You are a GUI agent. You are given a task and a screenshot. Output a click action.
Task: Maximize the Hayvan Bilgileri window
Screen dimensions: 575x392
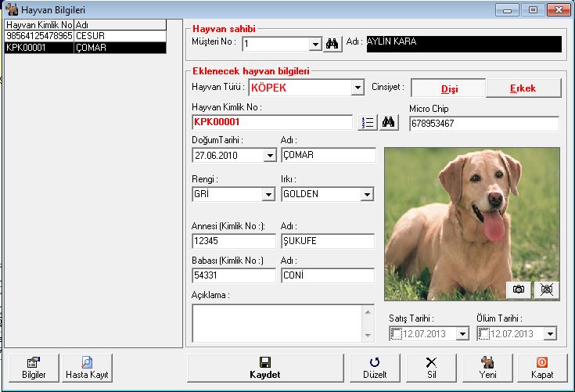point(533,10)
